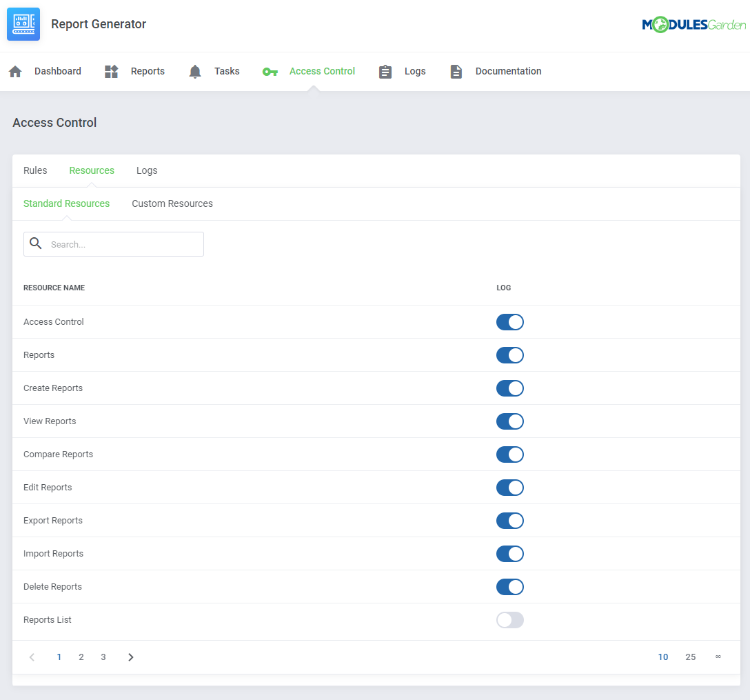
Task: Toggle log switch for Import Reports
Action: tap(510, 554)
